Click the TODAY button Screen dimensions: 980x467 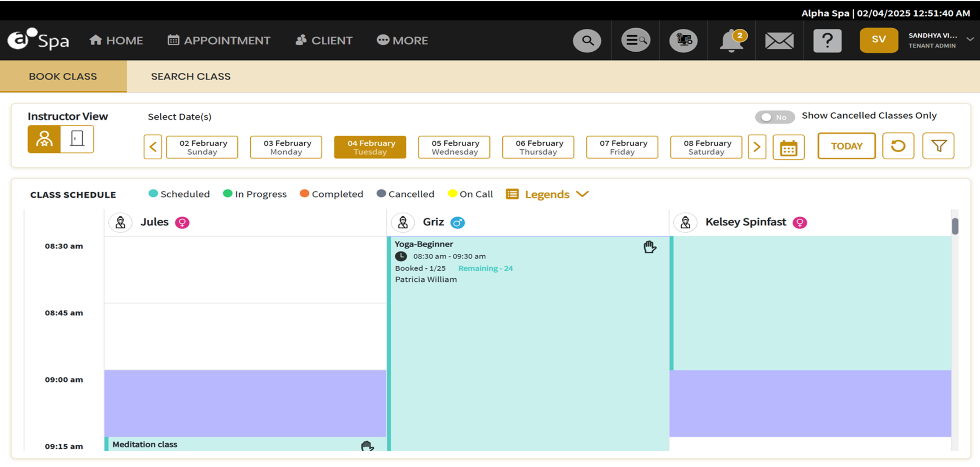pyautogui.click(x=846, y=146)
